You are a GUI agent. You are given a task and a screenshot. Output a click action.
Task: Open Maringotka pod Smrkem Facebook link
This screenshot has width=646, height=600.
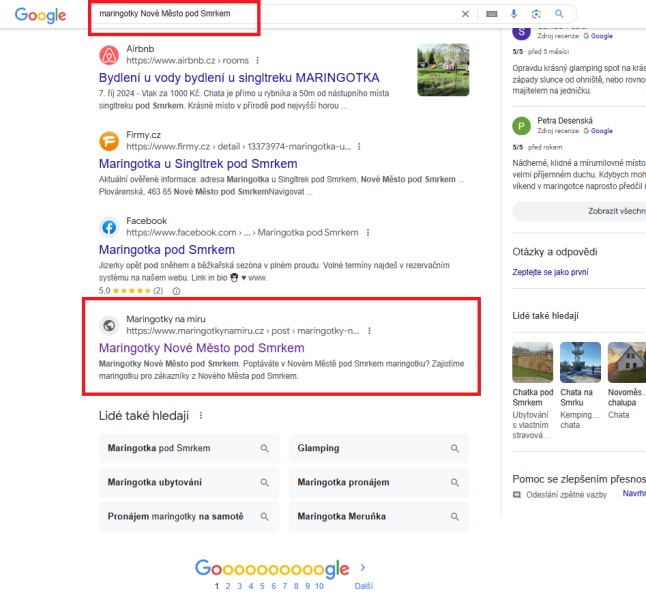[x=167, y=250]
